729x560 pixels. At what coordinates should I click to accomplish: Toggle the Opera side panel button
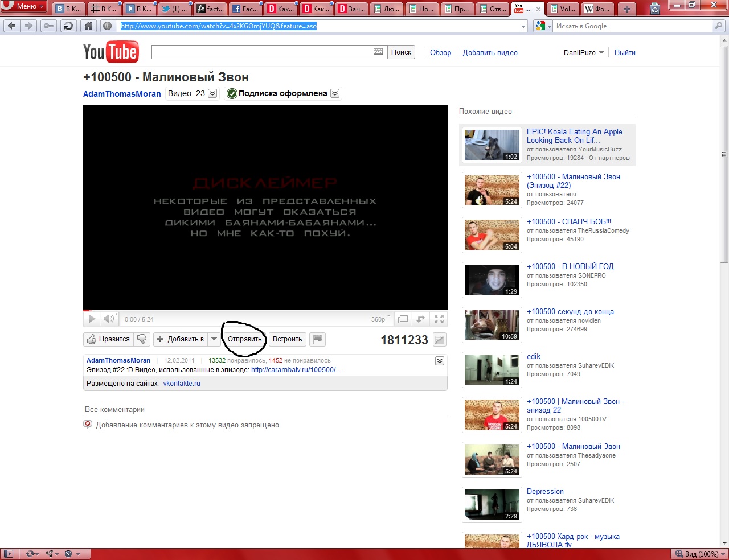(9, 554)
